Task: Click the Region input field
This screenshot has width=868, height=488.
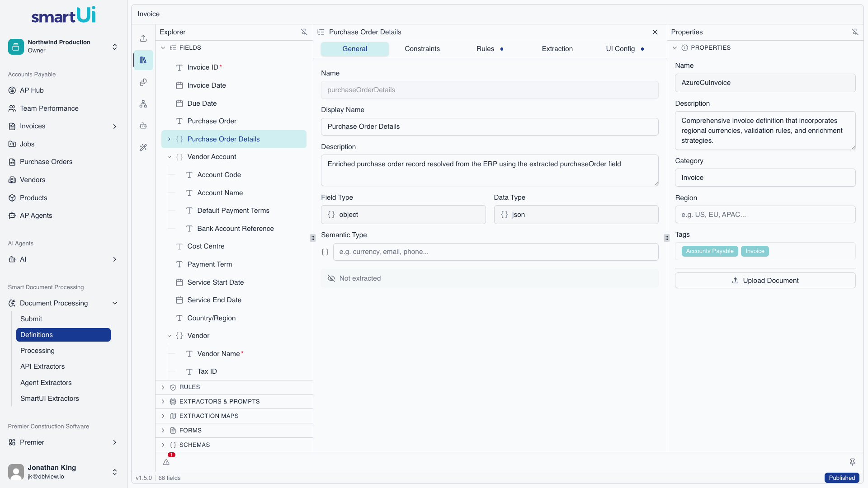Action: (x=765, y=215)
